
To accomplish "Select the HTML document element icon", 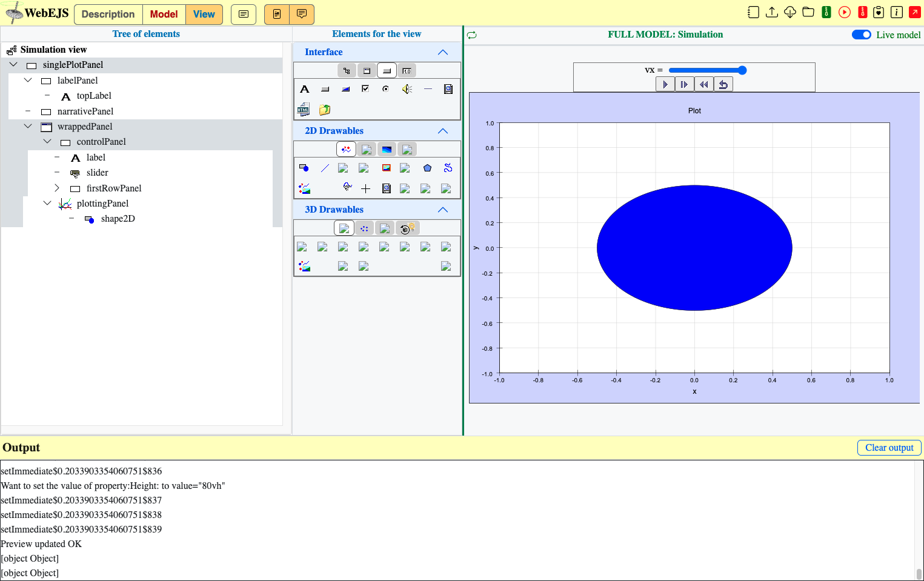I will point(304,110).
